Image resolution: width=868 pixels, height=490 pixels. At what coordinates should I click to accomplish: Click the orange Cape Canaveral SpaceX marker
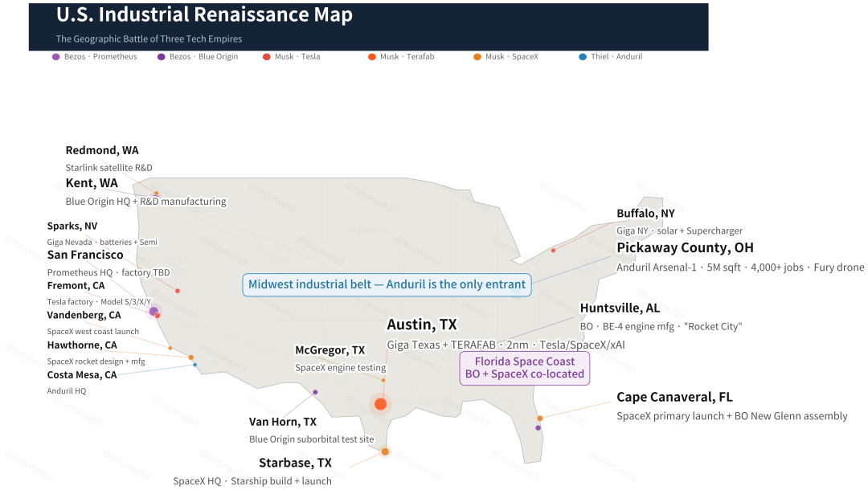click(x=540, y=419)
